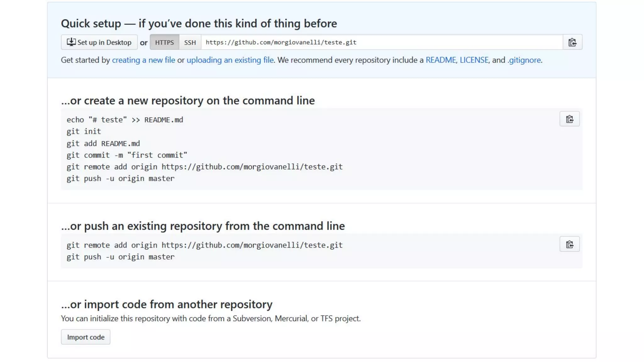Click the LICENSE link
Screen dimensions: 644x362
pos(474,60)
